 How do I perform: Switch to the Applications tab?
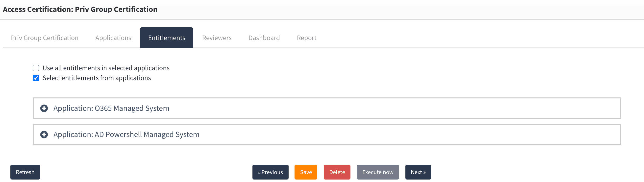point(113,38)
